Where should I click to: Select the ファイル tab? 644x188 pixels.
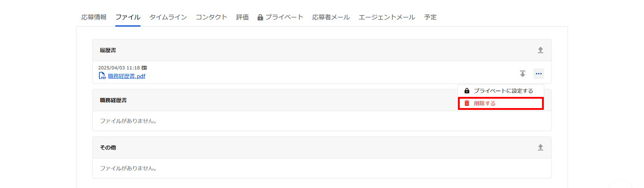click(128, 17)
